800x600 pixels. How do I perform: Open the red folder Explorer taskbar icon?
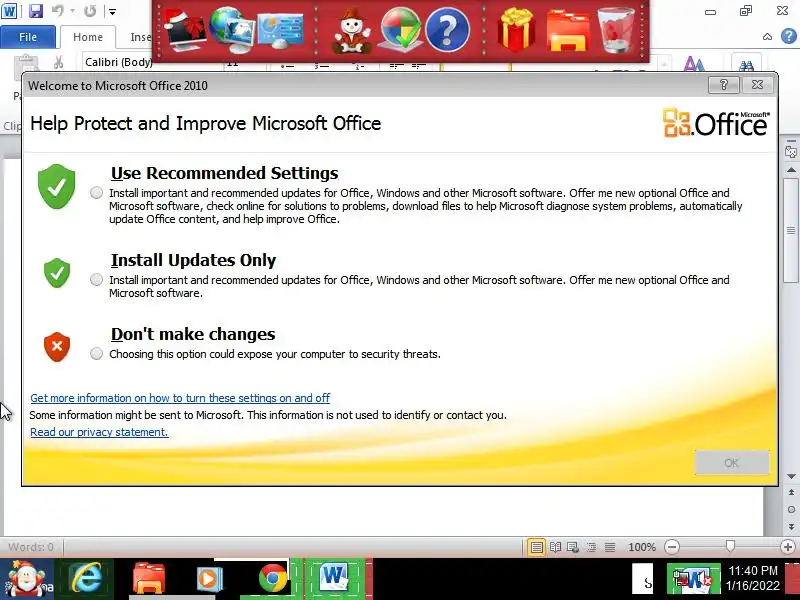148,579
